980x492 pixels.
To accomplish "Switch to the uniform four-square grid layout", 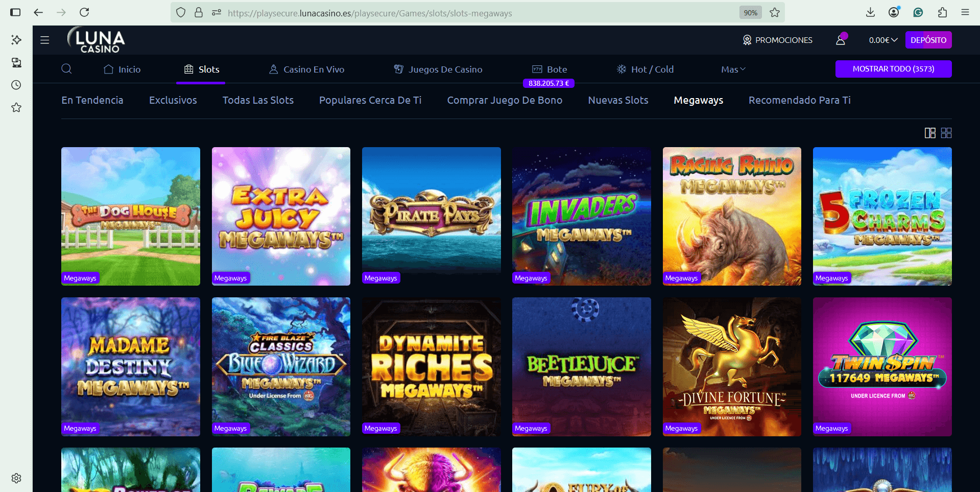I will pyautogui.click(x=946, y=133).
